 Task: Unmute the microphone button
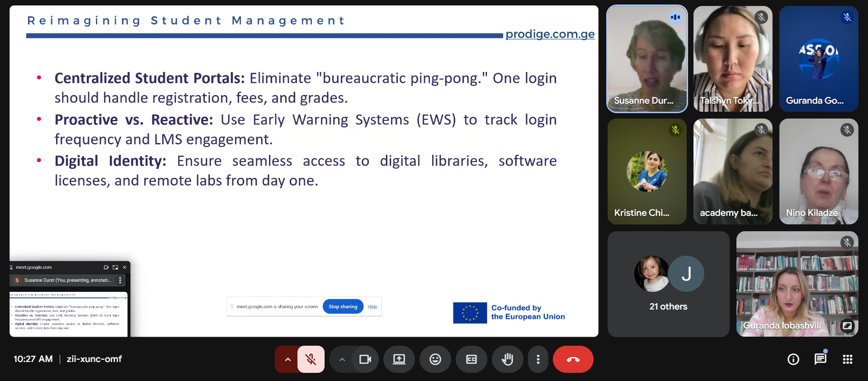(311, 359)
